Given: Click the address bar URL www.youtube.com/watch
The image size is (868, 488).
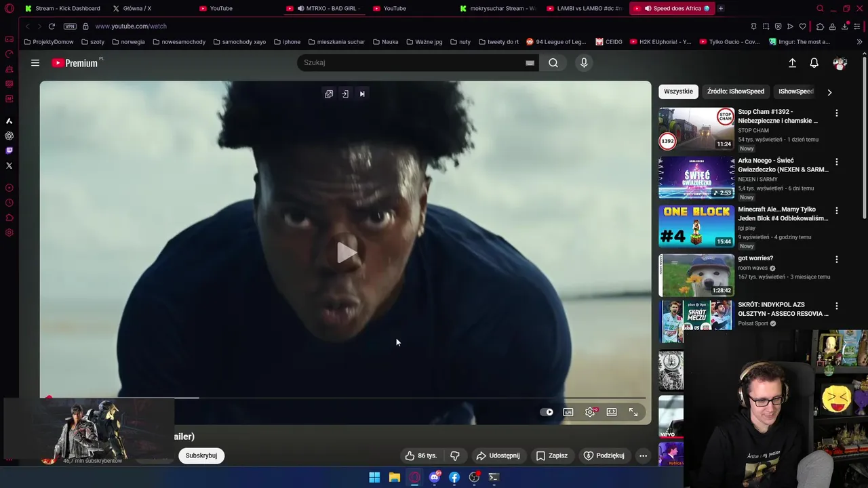Looking at the screenshot, I should [131, 26].
